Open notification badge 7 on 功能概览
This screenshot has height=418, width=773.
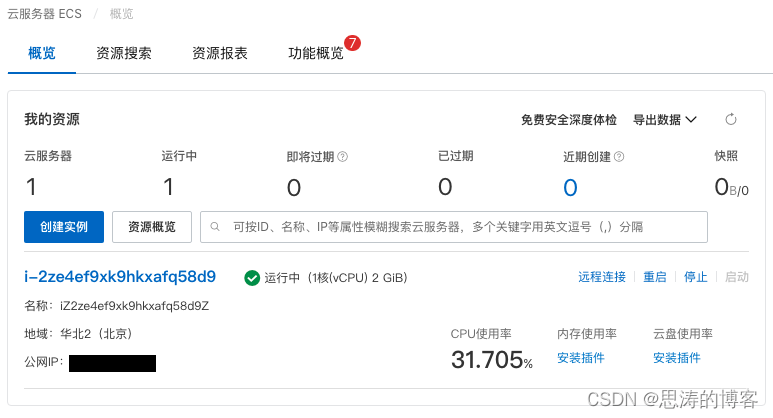coord(352,43)
